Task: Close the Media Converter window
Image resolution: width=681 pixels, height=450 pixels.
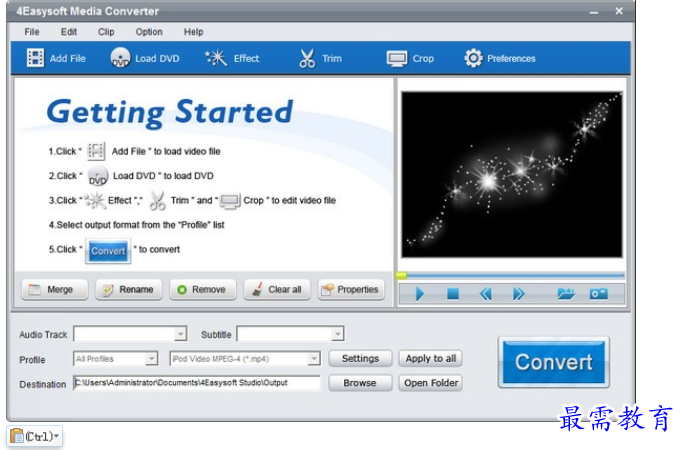Action: (619, 11)
